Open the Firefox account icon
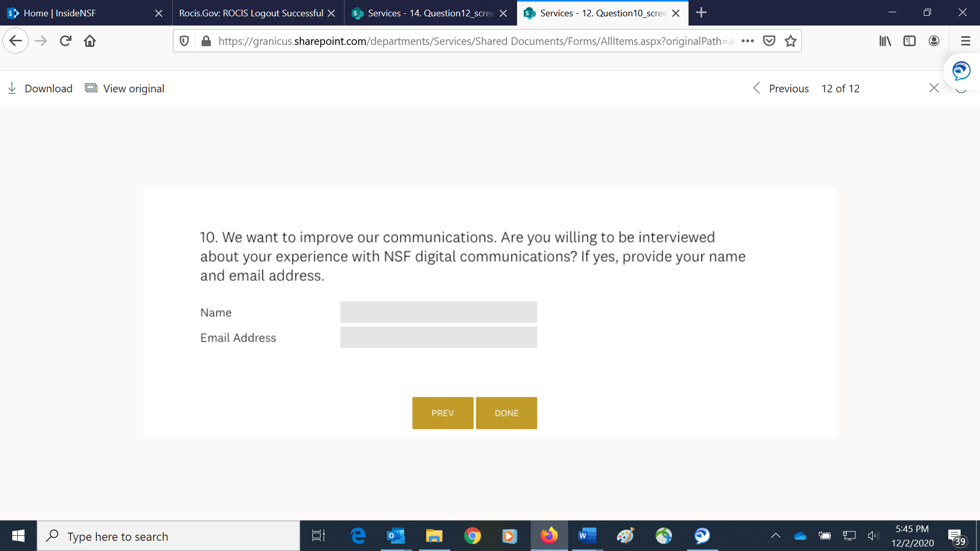980x551 pixels. [x=934, y=41]
